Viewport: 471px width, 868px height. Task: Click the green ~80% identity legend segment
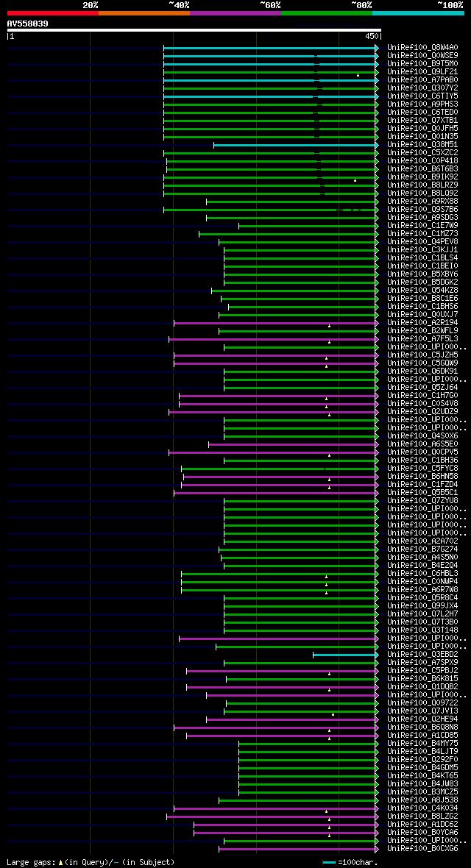(327, 13)
